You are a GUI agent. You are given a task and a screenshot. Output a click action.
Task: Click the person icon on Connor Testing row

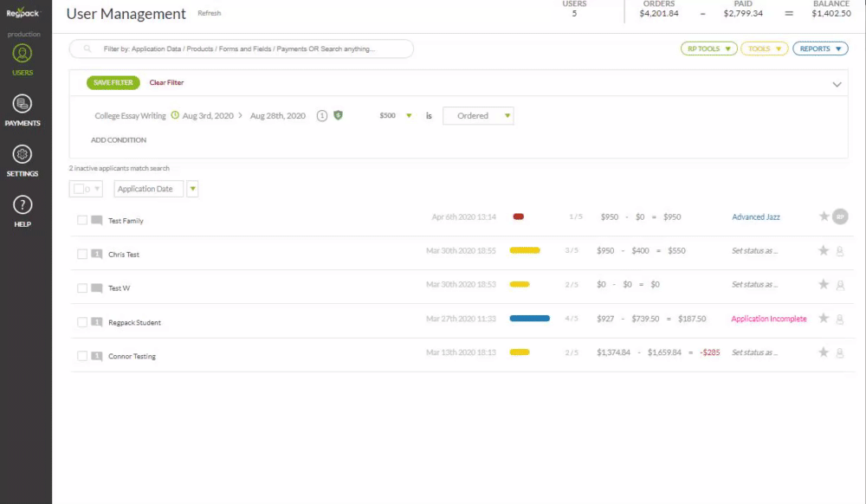[x=840, y=352]
